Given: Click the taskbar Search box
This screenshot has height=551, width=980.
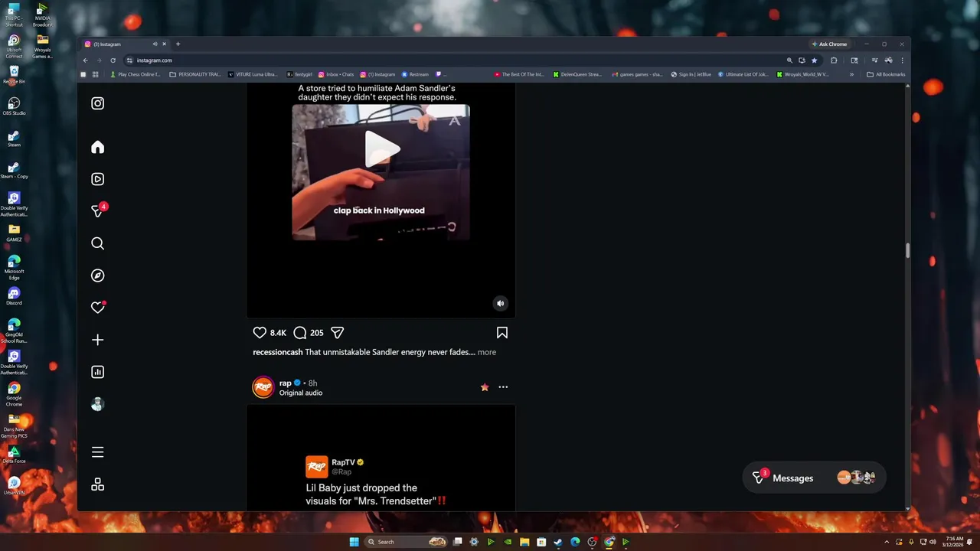Looking at the screenshot, I should tap(407, 542).
